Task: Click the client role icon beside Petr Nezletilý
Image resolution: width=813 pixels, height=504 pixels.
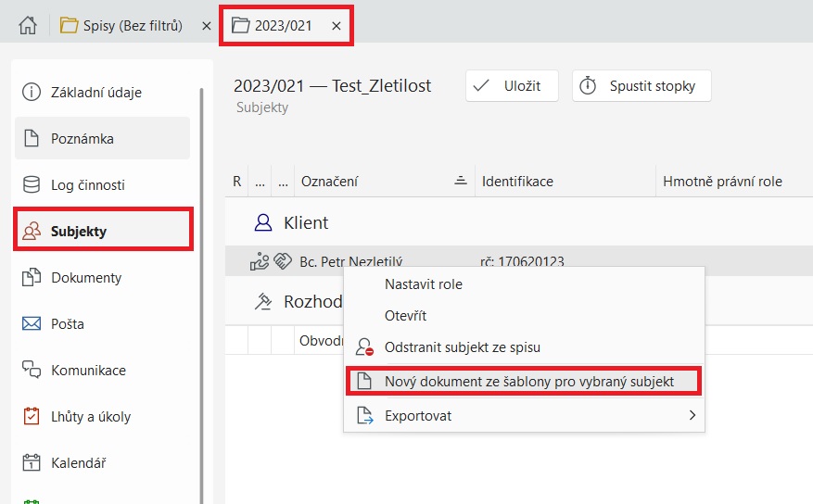Action: point(260,261)
